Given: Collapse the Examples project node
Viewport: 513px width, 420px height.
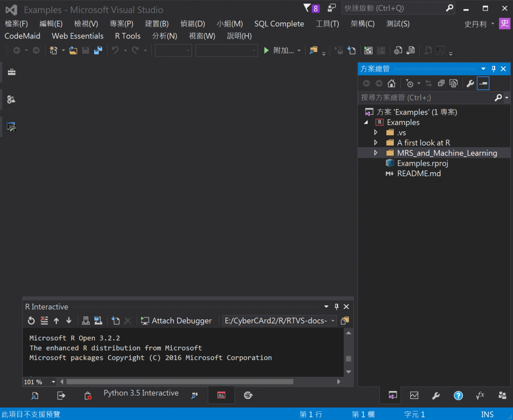Looking at the screenshot, I should (366, 122).
